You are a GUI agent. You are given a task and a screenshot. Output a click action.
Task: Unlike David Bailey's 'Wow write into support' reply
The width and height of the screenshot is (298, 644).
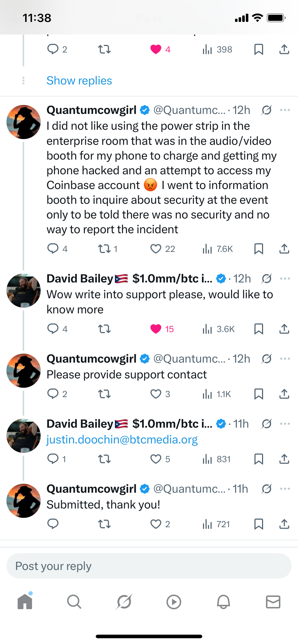[156, 329]
